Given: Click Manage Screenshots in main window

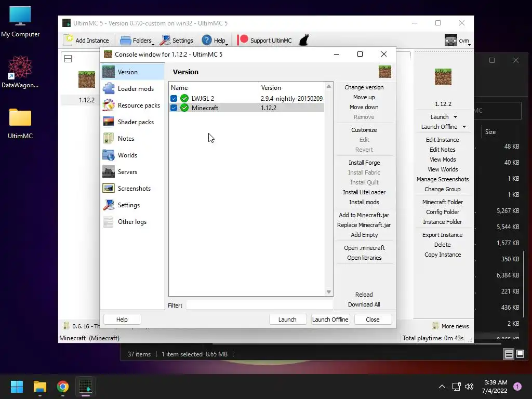Looking at the screenshot, I should click(x=443, y=179).
